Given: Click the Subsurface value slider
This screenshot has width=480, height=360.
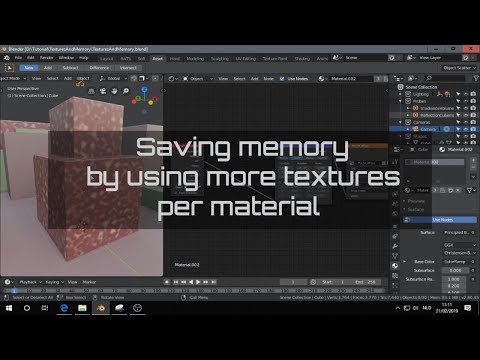Looking at the screenshot, I should (x=456, y=270).
